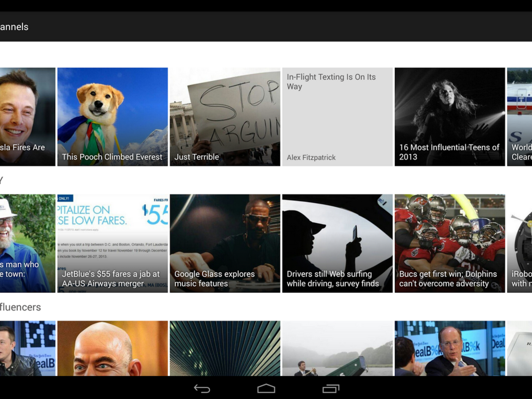
Task: Open the Recent Apps overview icon
Action: [x=331, y=388]
